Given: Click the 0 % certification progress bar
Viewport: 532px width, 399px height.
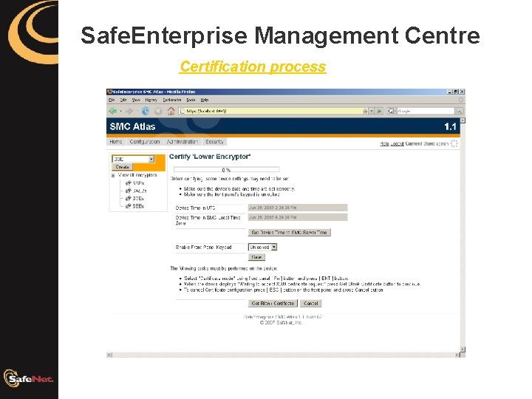Looking at the screenshot, I should 227,169.
